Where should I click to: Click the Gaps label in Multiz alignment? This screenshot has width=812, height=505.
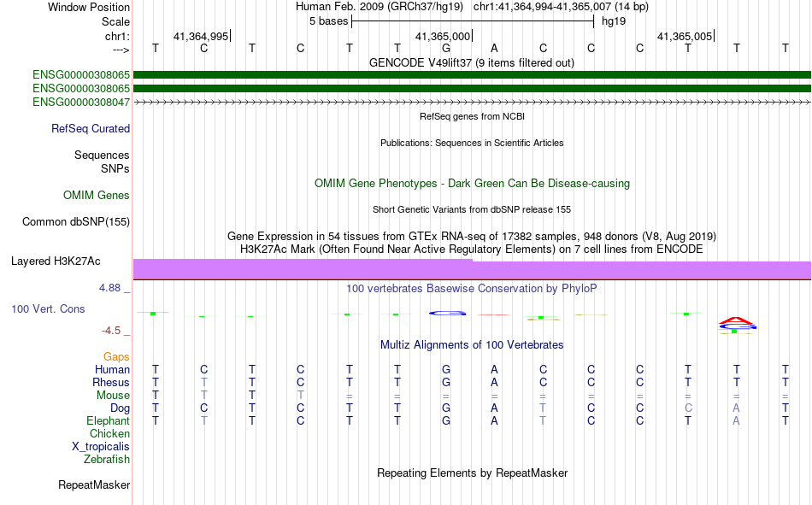(116, 356)
